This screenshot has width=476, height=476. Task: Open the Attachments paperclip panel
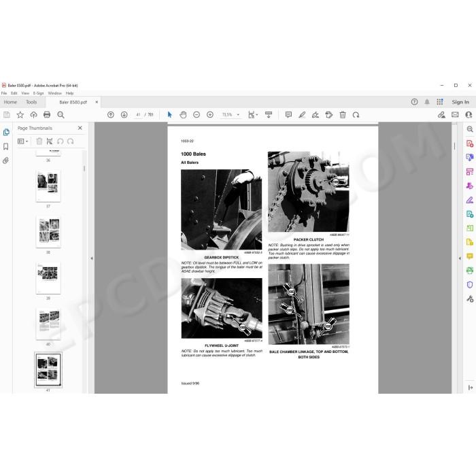[x=5, y=160]
